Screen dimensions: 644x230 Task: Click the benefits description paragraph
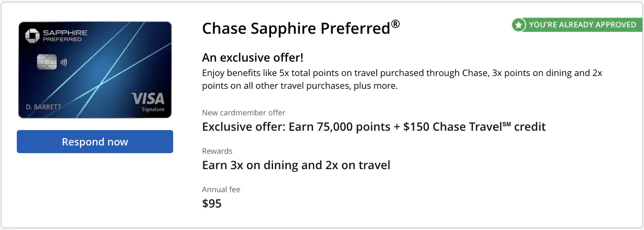(x=402, y=79)
